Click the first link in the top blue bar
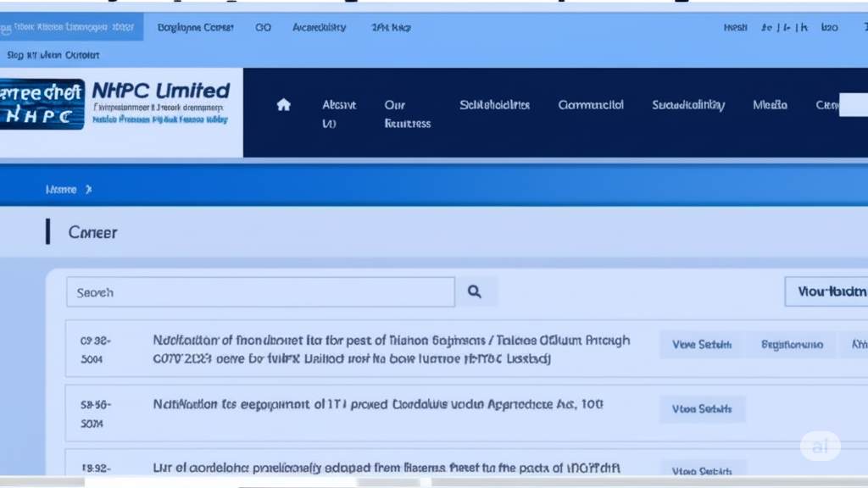 click(71, 26)
